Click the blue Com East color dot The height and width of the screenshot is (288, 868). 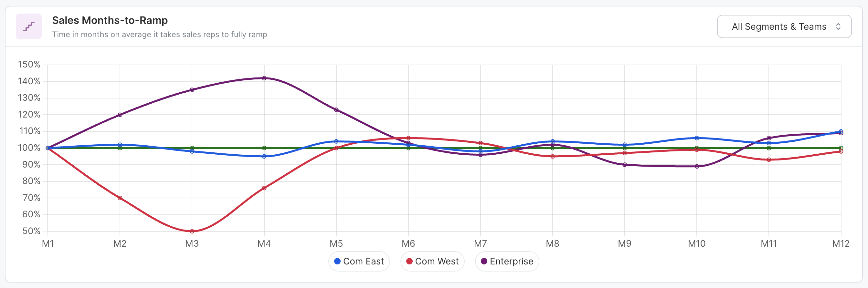tap(337, 262)
